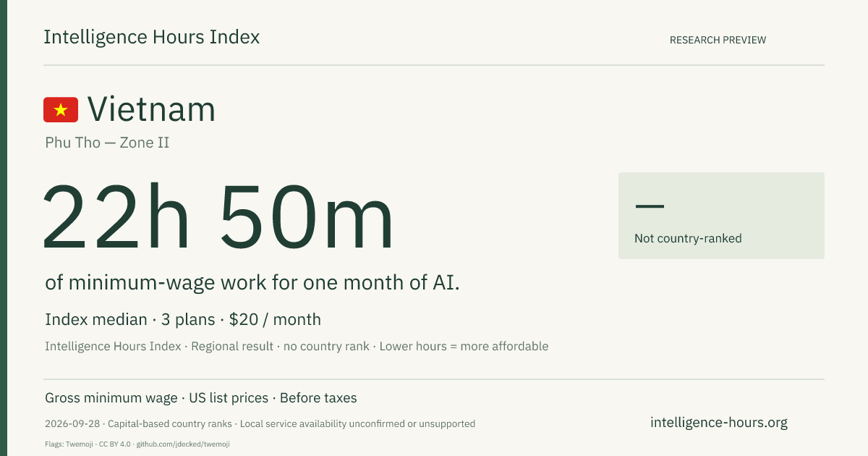Screen dimensions: 868x456
Task: Click the 2026-09-28 date stamp
Action: point(72,424)
